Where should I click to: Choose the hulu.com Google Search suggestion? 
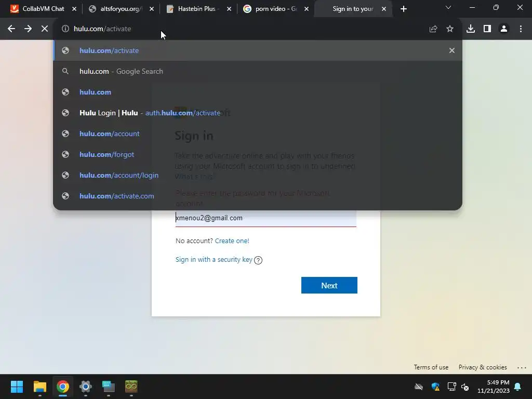coord(258,71)
